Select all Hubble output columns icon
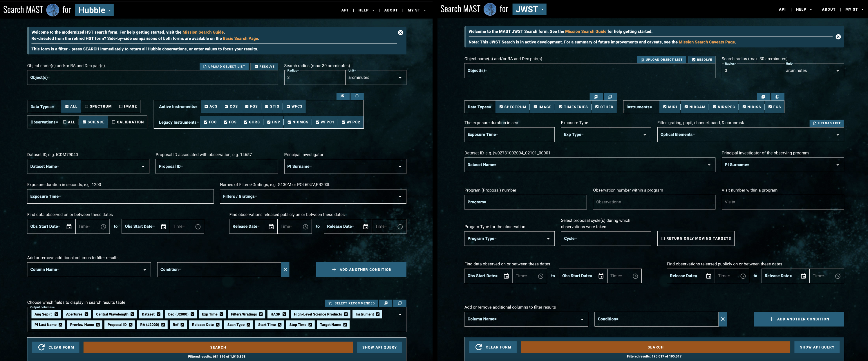868x361 pixels. click(386, 303)
